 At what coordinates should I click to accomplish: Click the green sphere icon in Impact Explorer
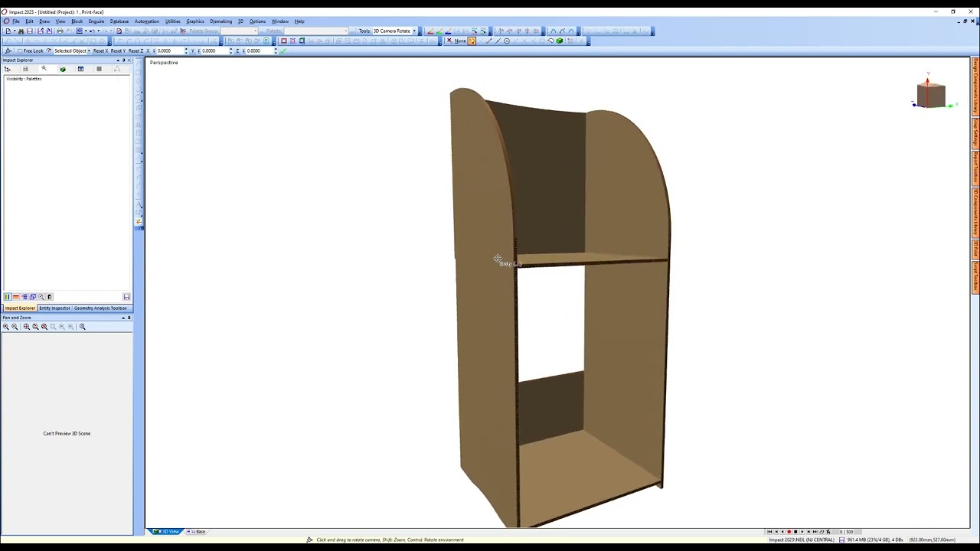(63, 69)
